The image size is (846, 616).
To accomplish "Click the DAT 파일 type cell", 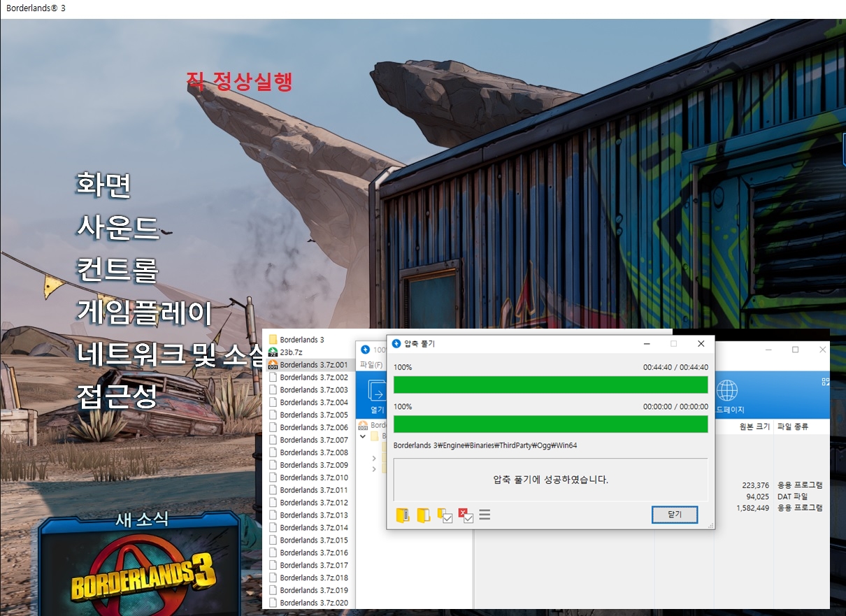I will click(793, 496).
